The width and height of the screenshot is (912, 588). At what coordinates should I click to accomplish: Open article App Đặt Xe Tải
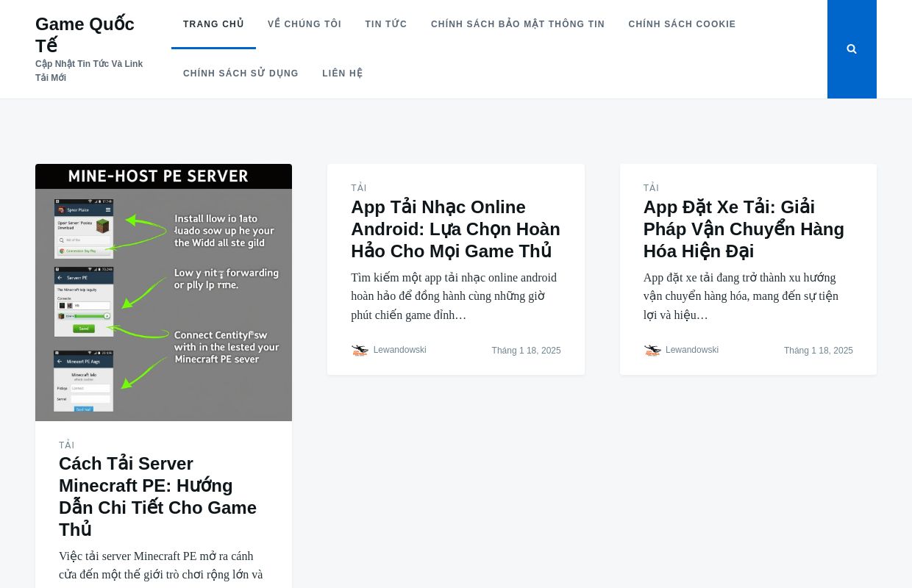(x=744, y=229)
